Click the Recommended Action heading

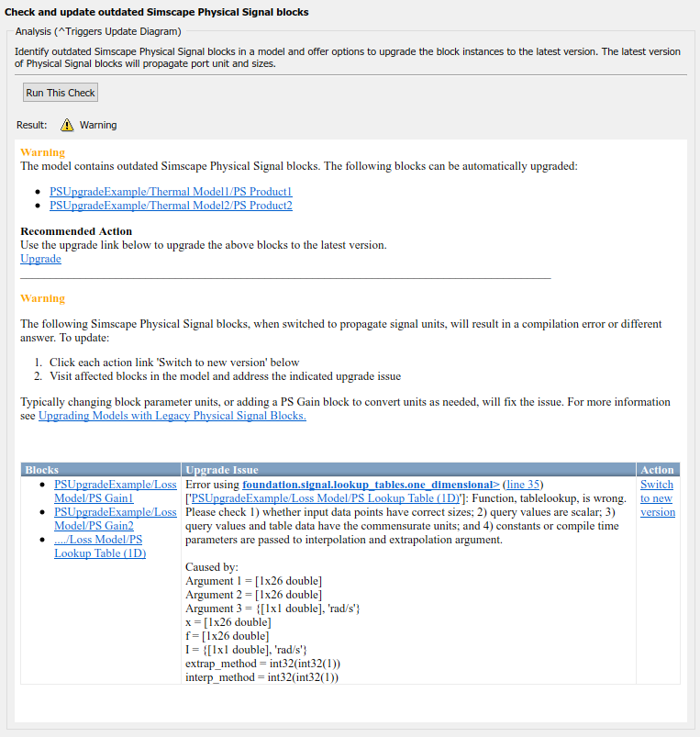tap(76, 231)
